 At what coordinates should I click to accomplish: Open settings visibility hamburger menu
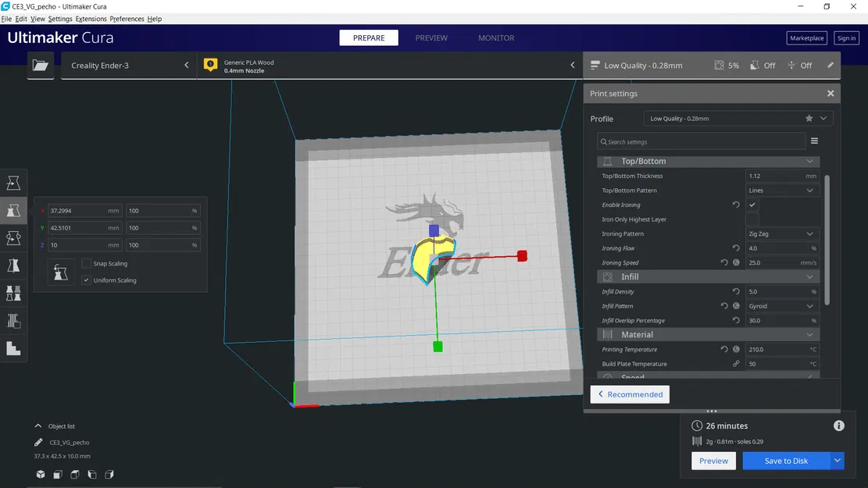point(814,141)
